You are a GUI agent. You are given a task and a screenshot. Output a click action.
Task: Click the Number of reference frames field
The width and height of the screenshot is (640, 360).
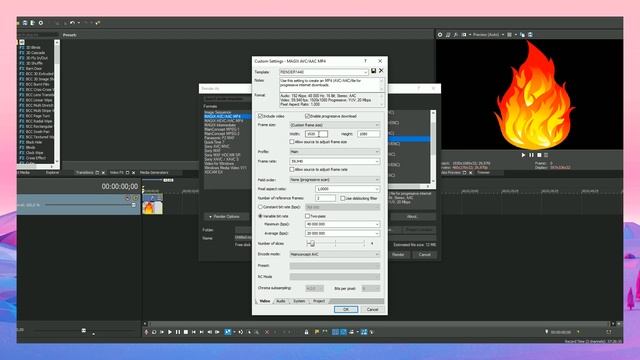coord(326,198)
